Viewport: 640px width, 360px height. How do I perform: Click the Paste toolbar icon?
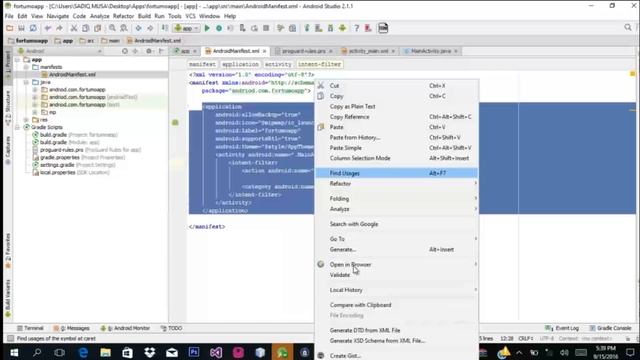tap(97, 28)
